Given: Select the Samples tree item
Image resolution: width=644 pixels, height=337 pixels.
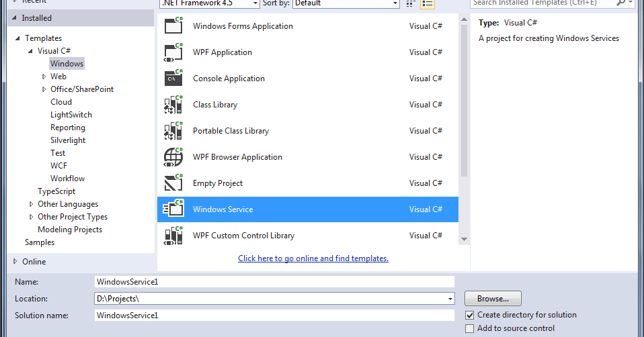Looking at the screenshot, I should point(40,242).
